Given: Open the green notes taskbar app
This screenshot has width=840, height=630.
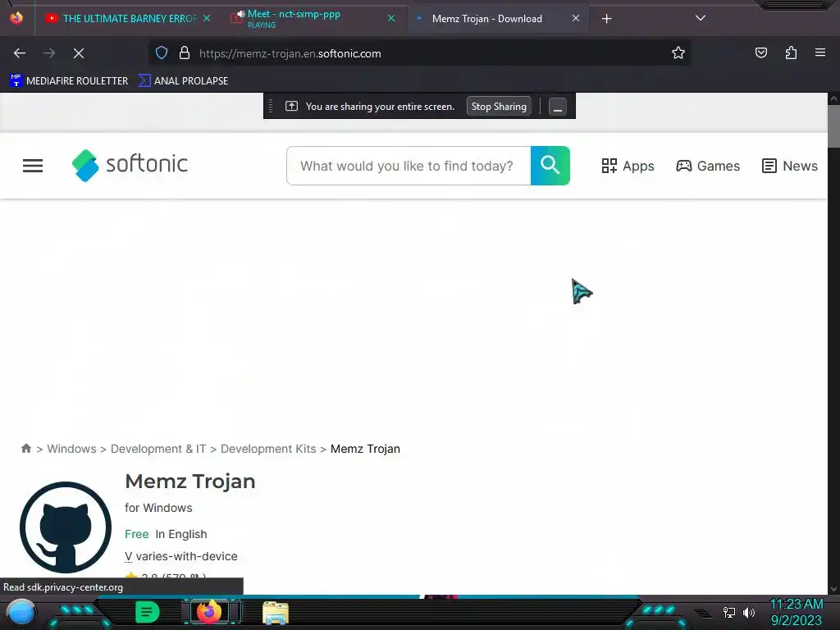Looking at the screenshot, I should 148,612.
